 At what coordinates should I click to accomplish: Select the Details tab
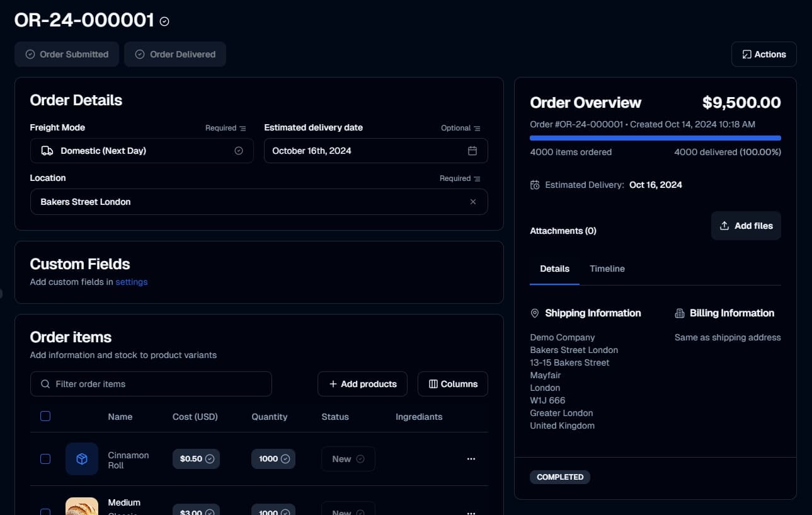554,269
